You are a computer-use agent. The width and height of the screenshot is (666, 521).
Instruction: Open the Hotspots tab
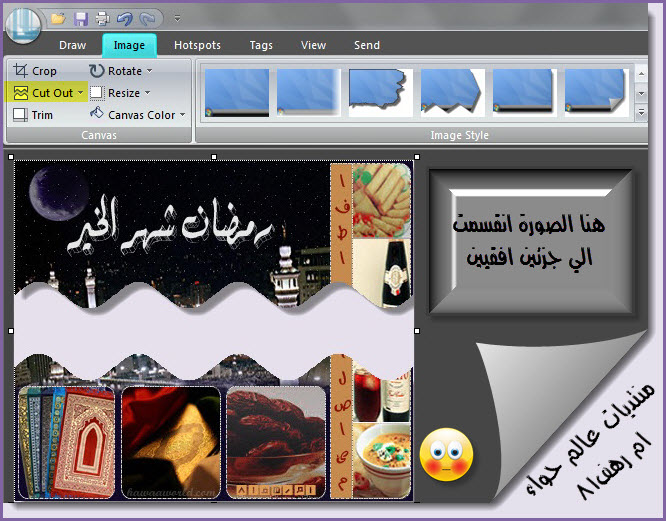(x=197, y=45)
